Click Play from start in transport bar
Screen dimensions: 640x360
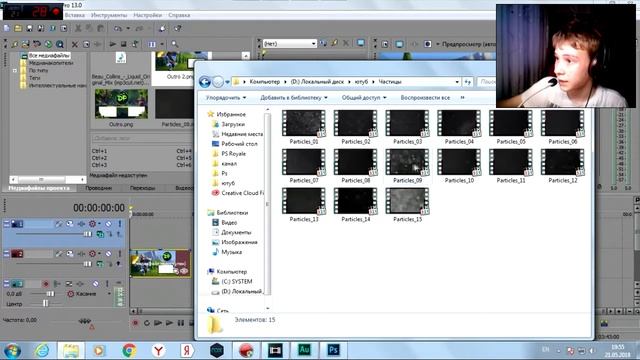158,323
